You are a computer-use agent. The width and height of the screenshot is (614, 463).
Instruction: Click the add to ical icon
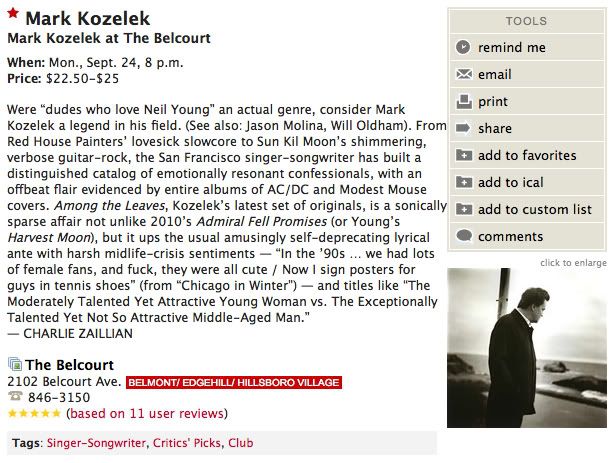(463, 182)
